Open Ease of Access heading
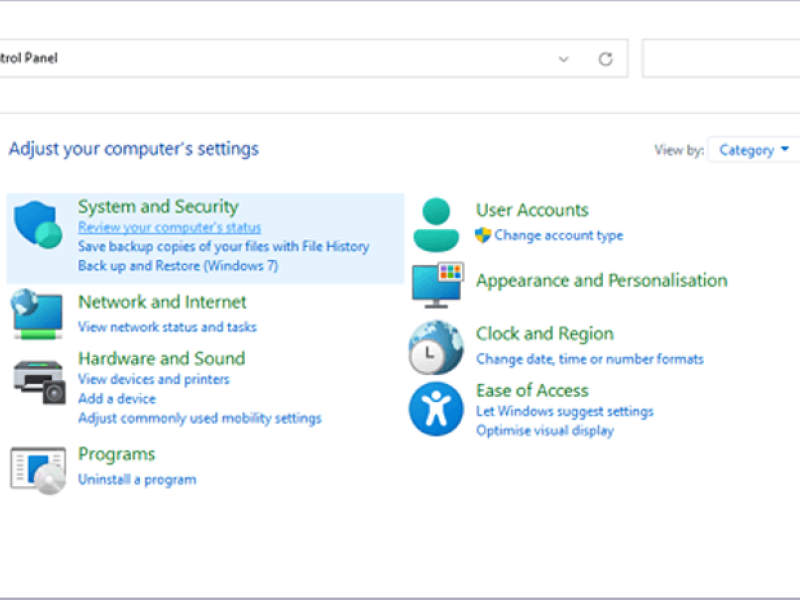This screenshot has width=800, height=600. click(532, 391)
